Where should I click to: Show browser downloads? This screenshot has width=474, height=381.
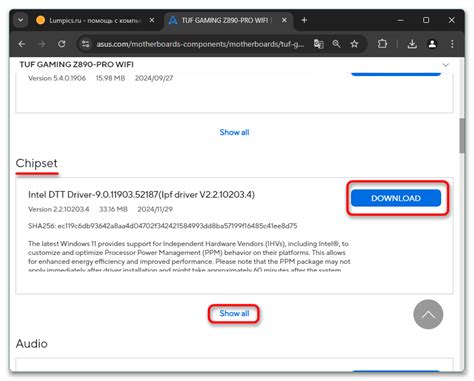(412, 44)
